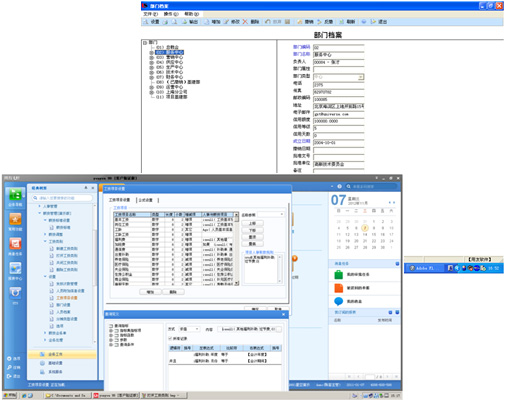
Task: Click the green briefcase task icon in right panel
Action: click(x=339, y=274)
